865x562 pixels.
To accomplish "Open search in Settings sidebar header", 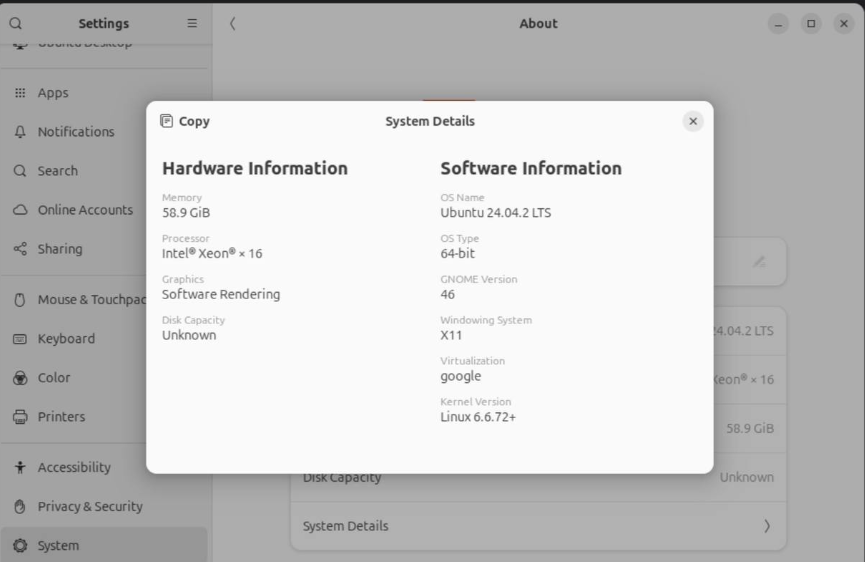I will (x=16, y=23).
